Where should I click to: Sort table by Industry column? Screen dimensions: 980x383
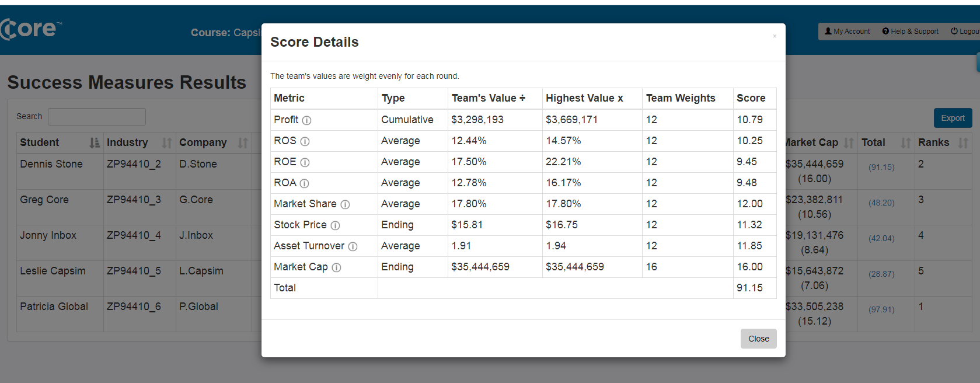167,142
